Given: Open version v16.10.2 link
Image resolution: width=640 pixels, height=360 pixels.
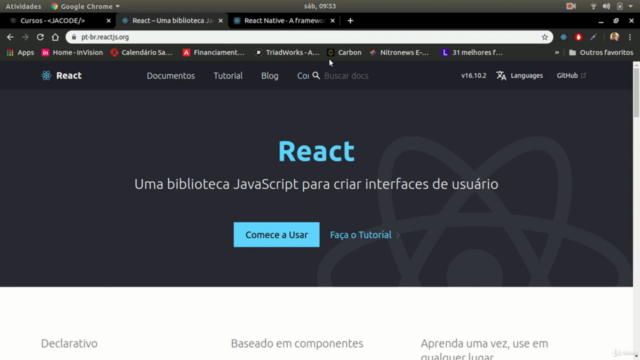Looking at the screenshot, I should 473,76.
